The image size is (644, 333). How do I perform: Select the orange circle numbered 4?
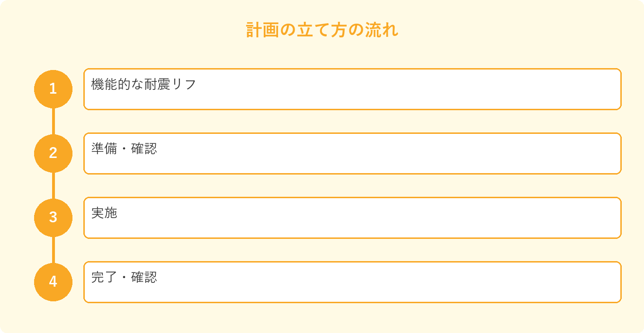(x=53, y=282)
